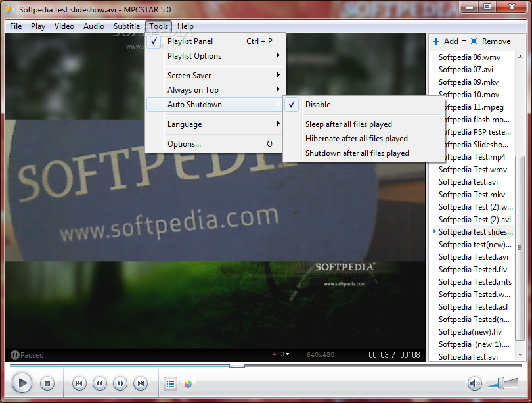Viewport: 532px width, 403px height.
Task: Select Softpedia 07.avi in playlist
Action: [466, 70]
